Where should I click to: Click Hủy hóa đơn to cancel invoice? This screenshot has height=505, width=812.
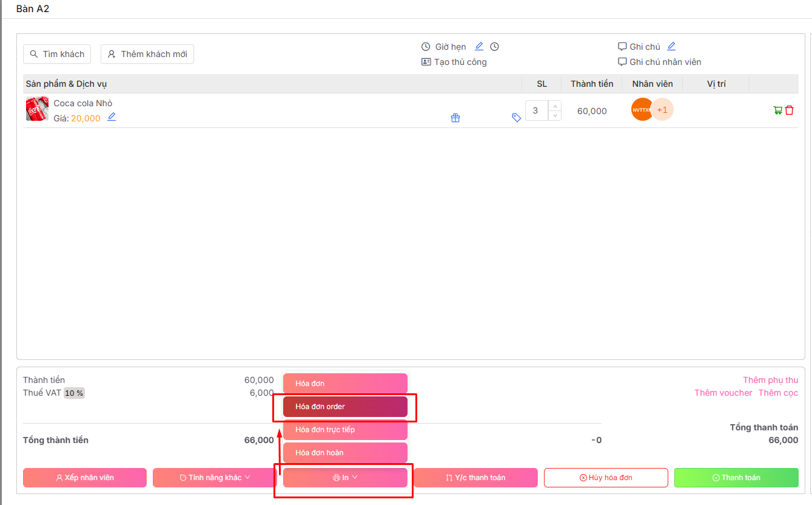[x=606, y=478]
